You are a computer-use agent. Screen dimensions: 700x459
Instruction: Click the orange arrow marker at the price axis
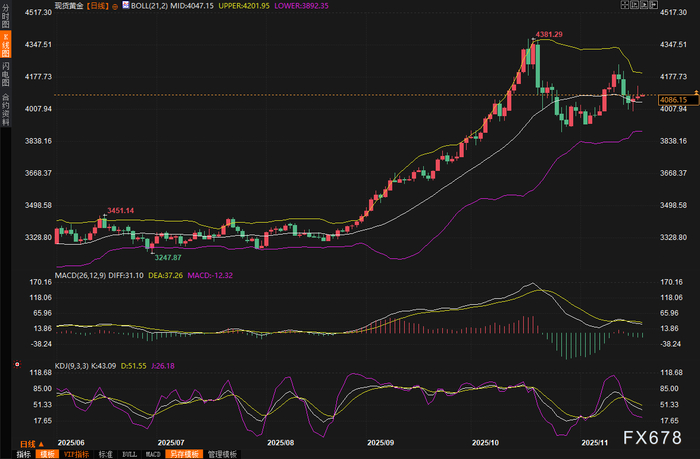click(x=696, y=92)
